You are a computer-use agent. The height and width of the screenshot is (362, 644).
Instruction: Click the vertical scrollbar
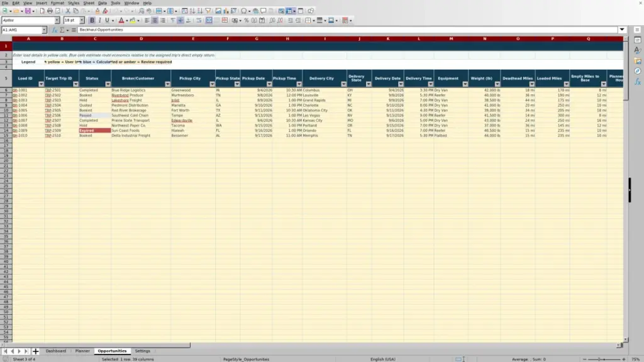(626, 189)
